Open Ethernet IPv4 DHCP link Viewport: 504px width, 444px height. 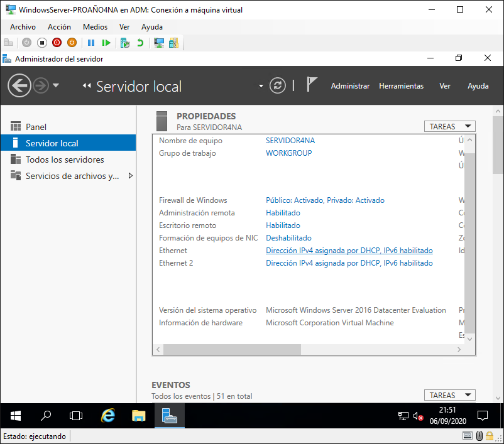coord(349,251)
